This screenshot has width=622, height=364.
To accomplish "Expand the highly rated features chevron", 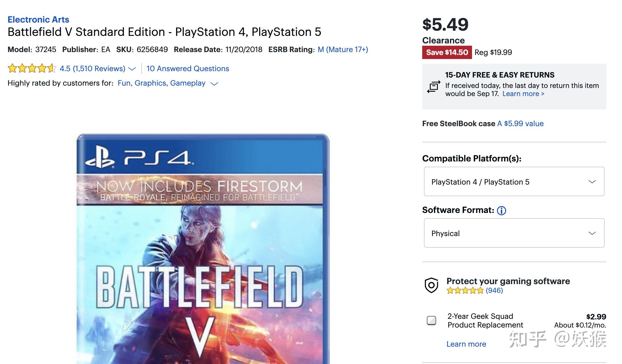I will pyautogui.click(x=214, y=84).
